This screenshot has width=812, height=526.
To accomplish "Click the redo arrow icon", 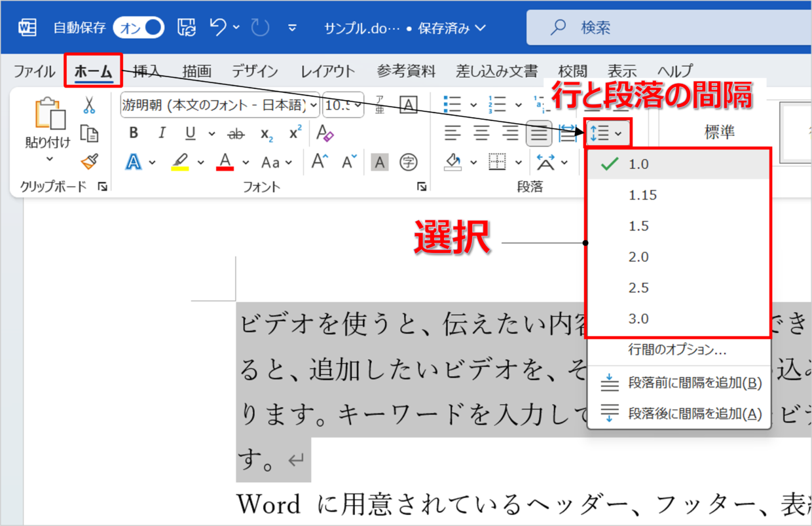I will [260, 27].
